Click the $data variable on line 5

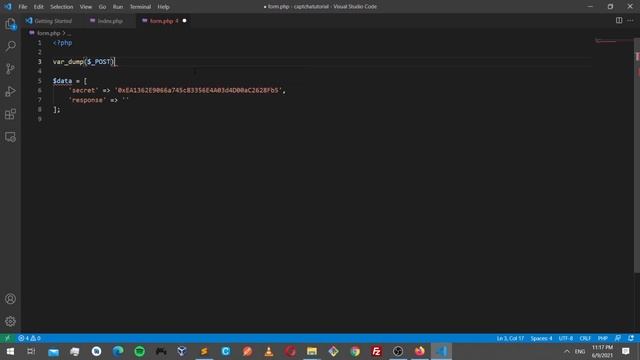point(62,81)
